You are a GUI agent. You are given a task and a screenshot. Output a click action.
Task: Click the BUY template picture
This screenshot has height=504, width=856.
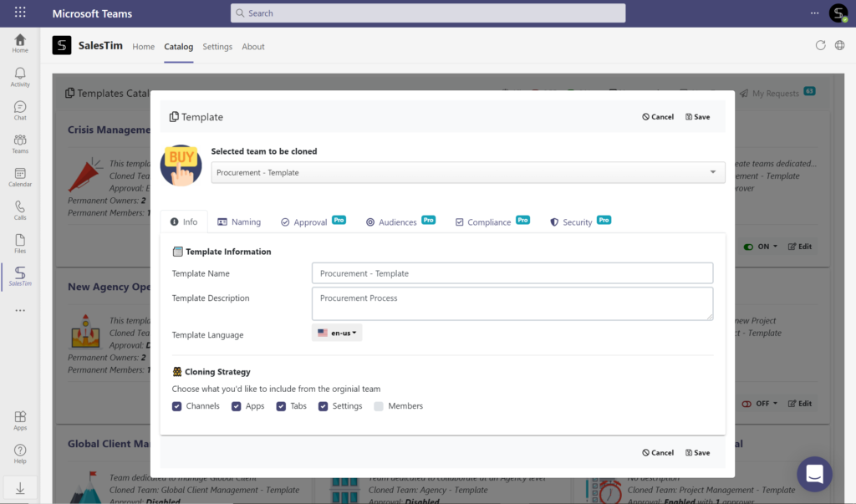[x=181, y=165]
